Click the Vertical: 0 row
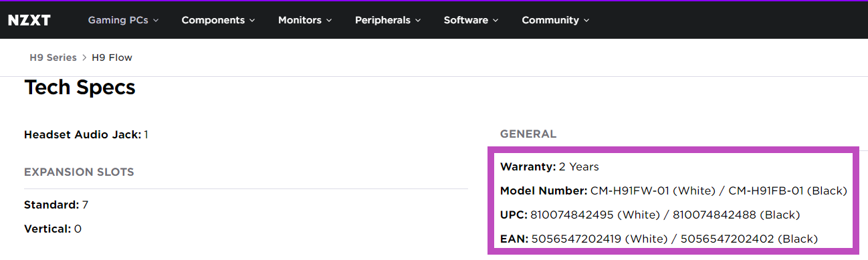The image size is (868, 260). [53, 229]
